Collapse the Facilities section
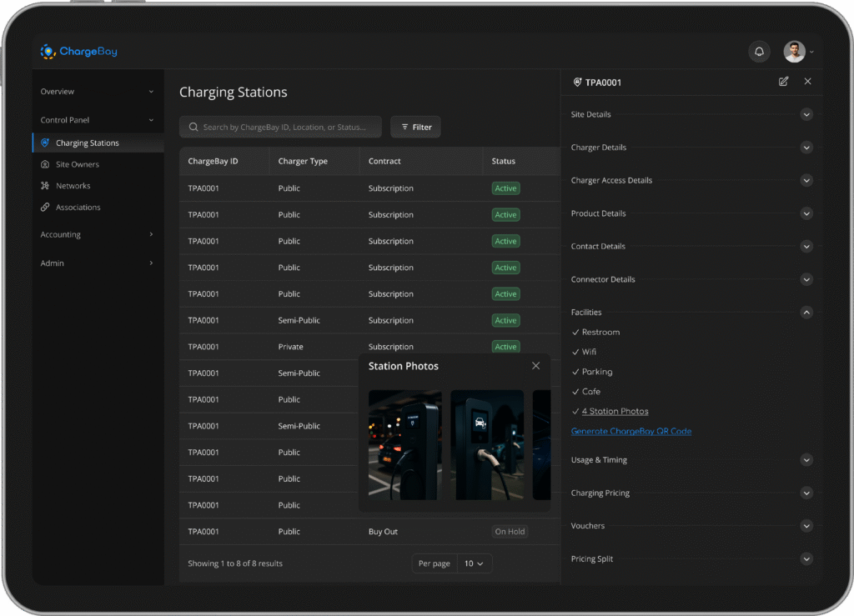 806,313
